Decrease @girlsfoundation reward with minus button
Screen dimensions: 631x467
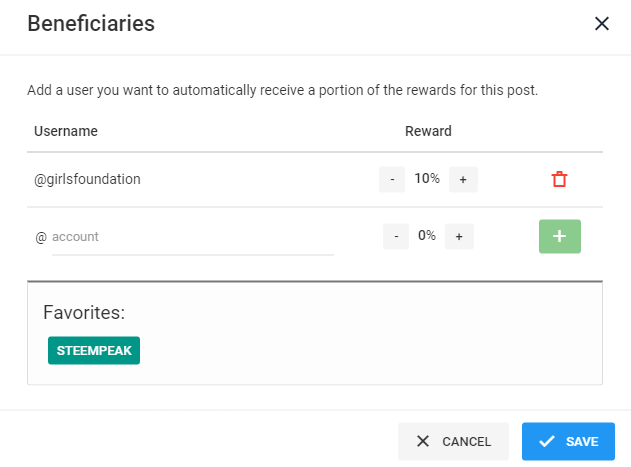point(392,179)
